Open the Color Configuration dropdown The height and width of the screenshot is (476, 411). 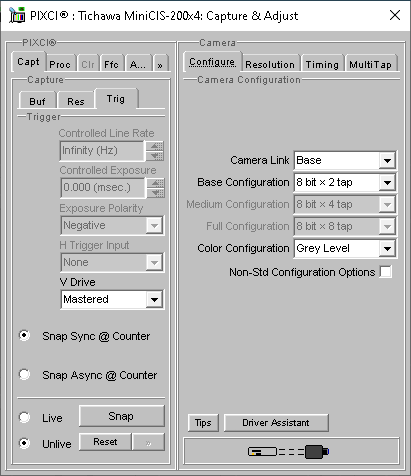(387, 249)
